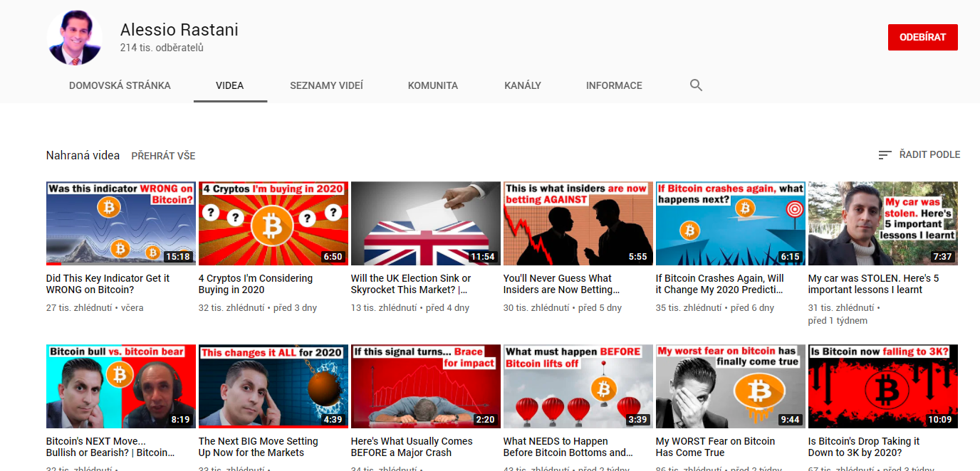Open channel search magnifier icon
Screen dimensions: 980x471
click(x=696, y=85)
